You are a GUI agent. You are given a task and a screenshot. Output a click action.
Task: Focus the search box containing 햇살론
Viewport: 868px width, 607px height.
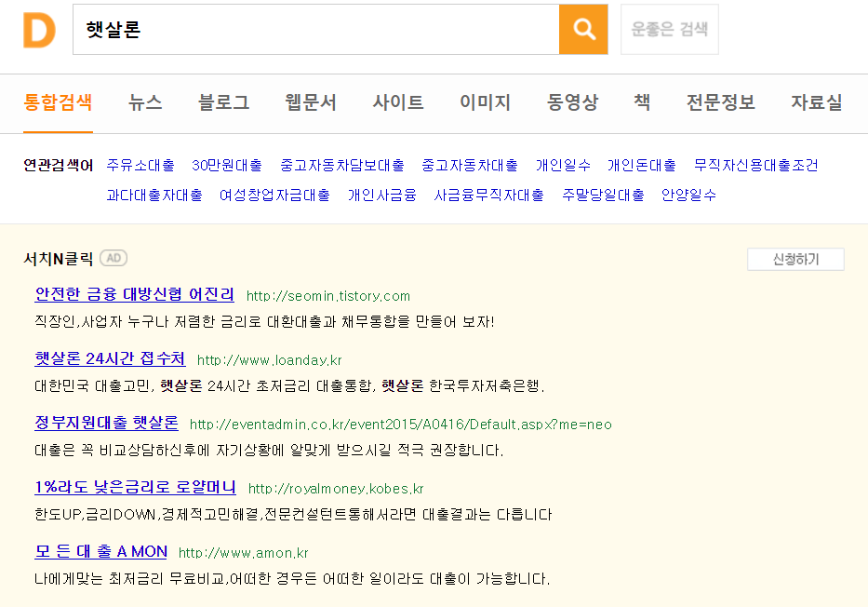[316, 30]
